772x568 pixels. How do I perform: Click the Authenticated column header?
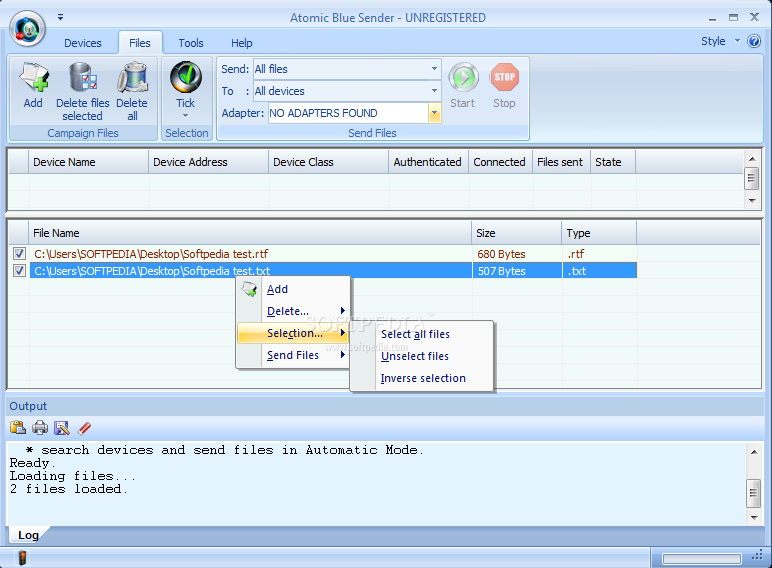tap(428, 162)
